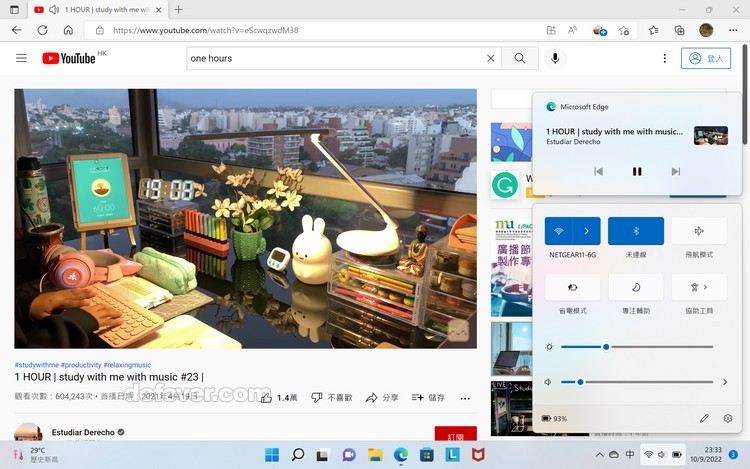Click the sign-in button in YouTube header
The width and height of the screenshot is (750, 469).
click(x=706, y=58)
